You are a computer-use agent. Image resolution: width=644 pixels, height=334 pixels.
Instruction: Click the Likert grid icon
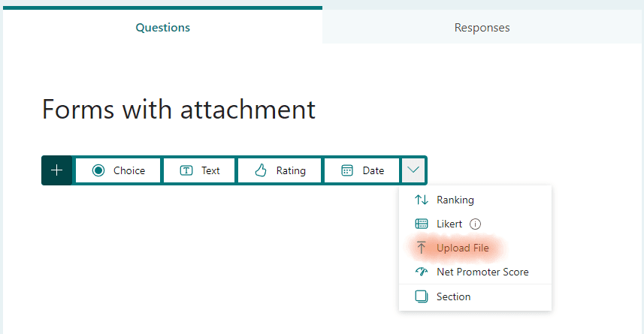coord(422,224)
